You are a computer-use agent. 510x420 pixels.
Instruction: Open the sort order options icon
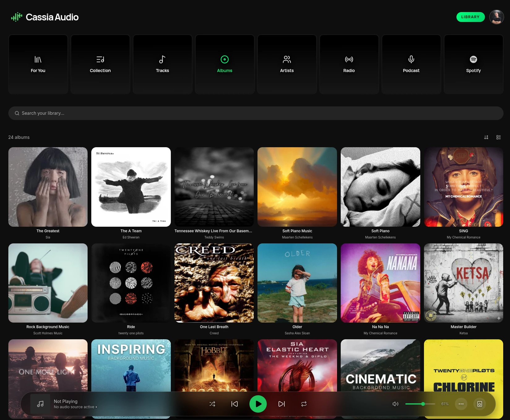pos(486,137)
